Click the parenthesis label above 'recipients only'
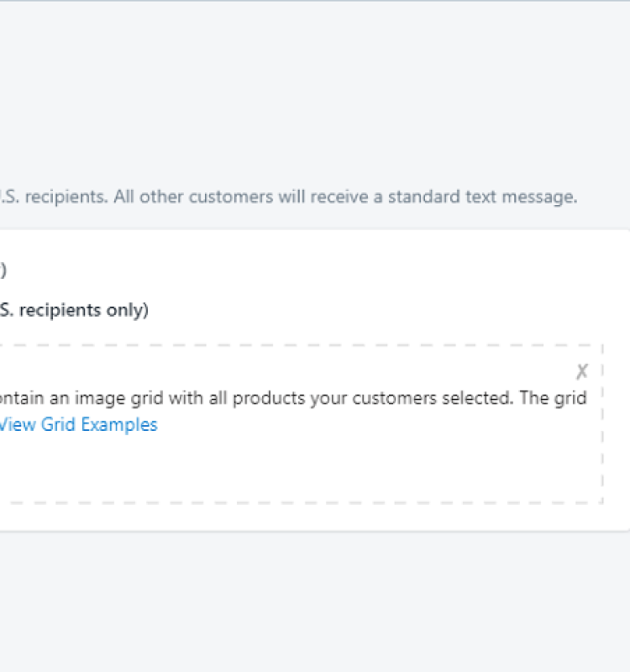The width and height of the screenshot is (630, 672). pyautogui.click(x=3, y=271)
